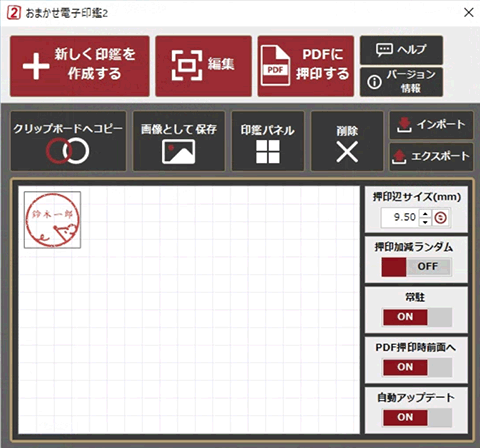This screenshot has width=480, height=448.
Task: Increase stamp size with up arrow
Action: coord(425,214)
